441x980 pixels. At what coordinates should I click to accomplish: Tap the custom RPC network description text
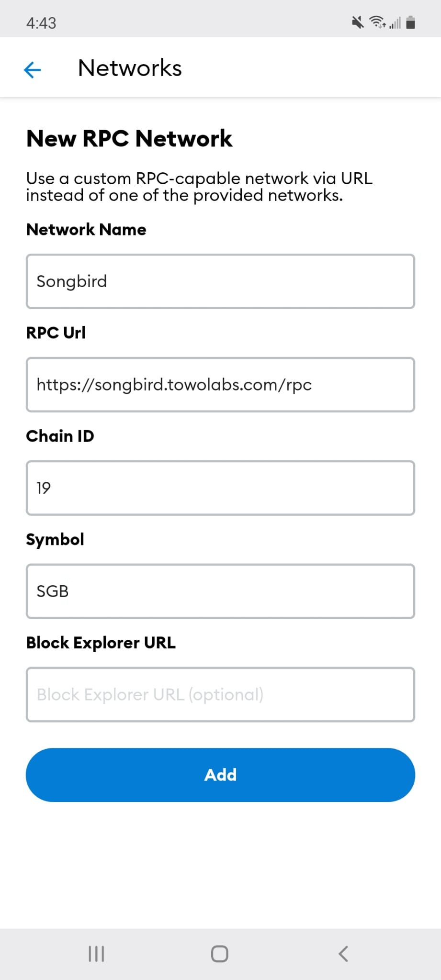click(x=199, y=187)
